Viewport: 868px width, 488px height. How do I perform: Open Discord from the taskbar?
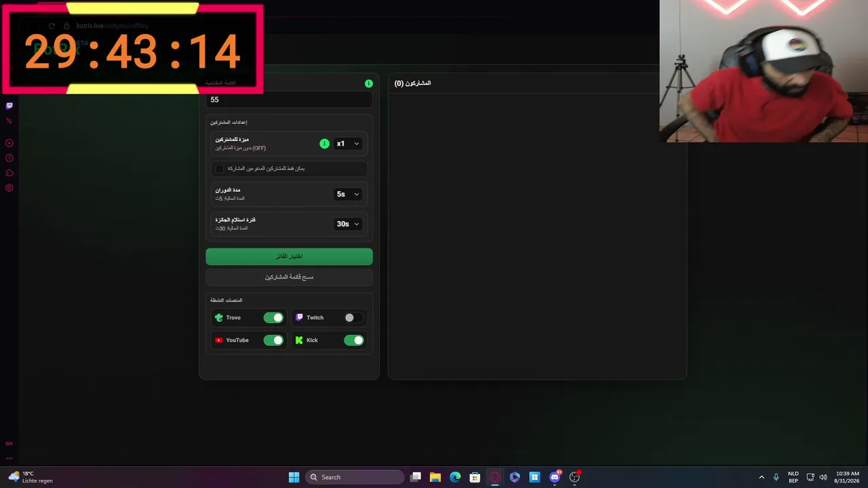coord(555,477)
